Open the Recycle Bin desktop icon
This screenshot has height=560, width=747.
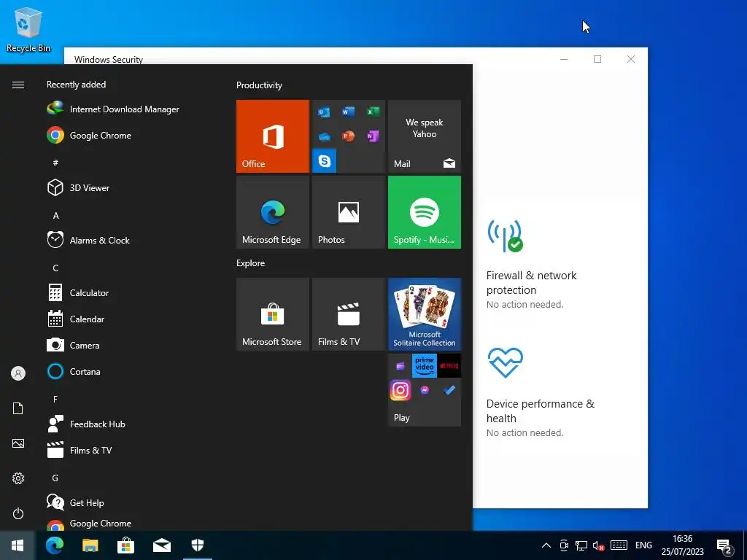tap(28, 29)
